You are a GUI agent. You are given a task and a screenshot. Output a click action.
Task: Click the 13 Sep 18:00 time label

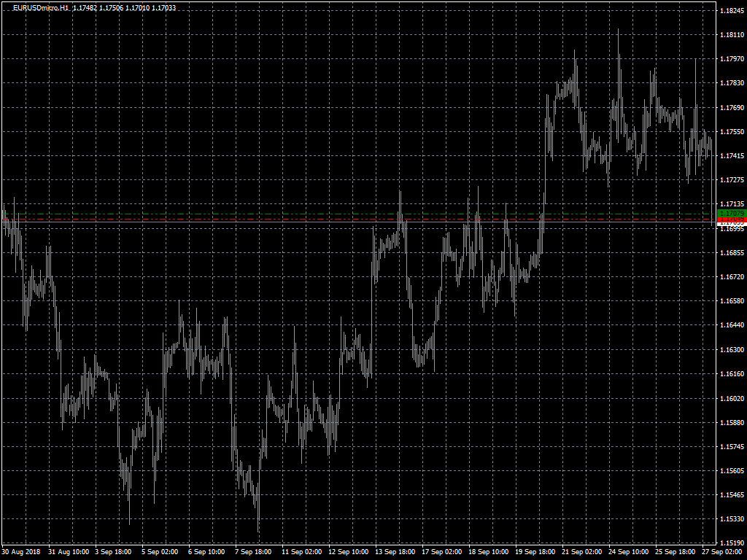[x=395, y=552]
